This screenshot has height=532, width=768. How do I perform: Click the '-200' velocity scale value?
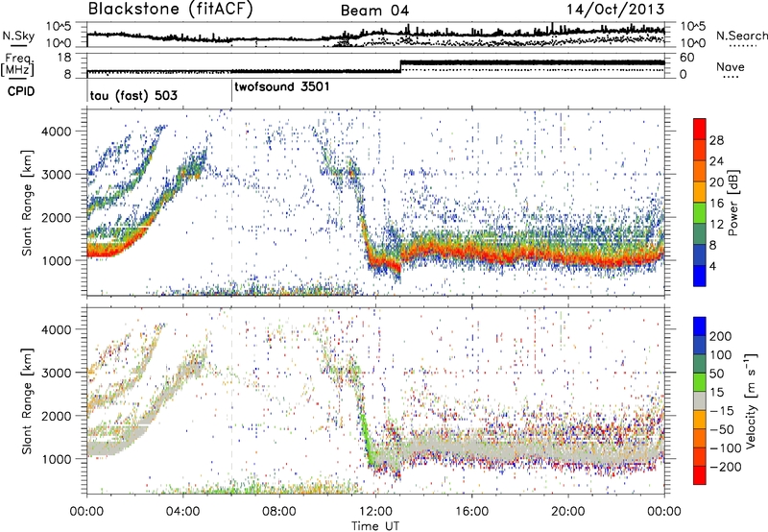pyautogui.click(x=726, y=467)
